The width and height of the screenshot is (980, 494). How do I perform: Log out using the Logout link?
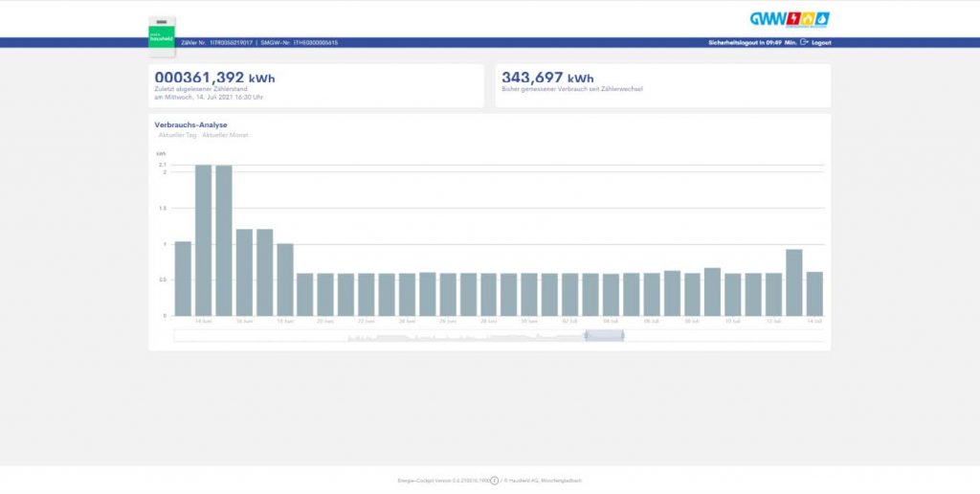point(821,42)
